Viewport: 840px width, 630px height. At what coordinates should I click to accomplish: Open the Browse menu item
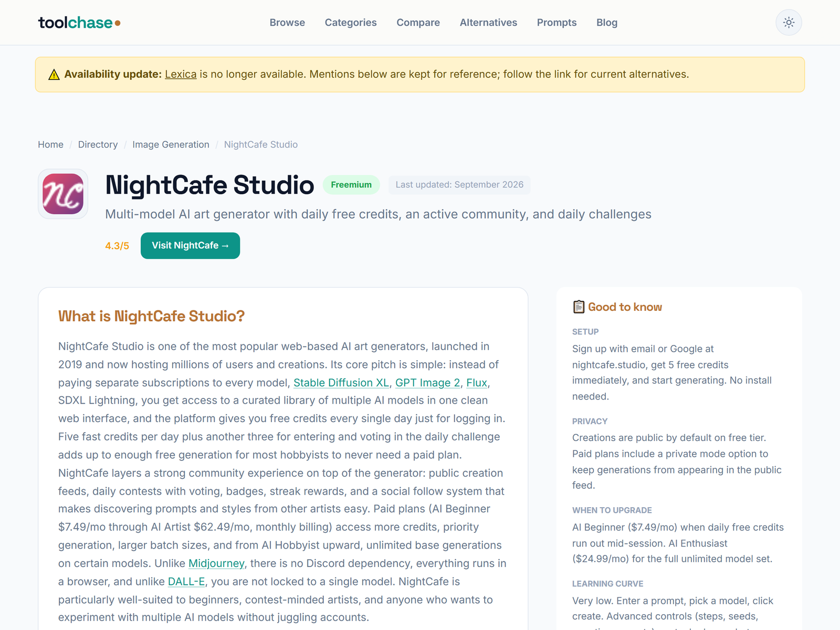[287, 23]
